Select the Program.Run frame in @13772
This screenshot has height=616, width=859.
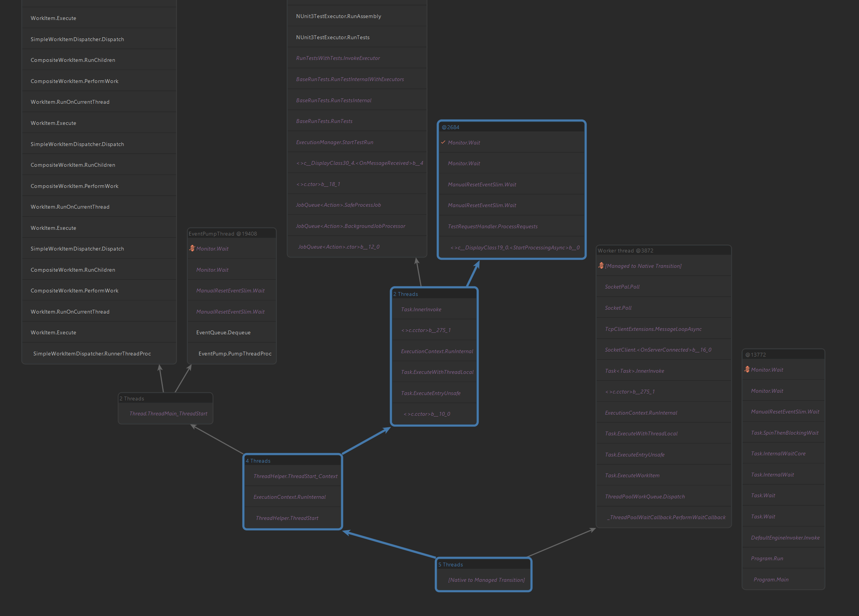pyautogui.click(x=767, y=558)
